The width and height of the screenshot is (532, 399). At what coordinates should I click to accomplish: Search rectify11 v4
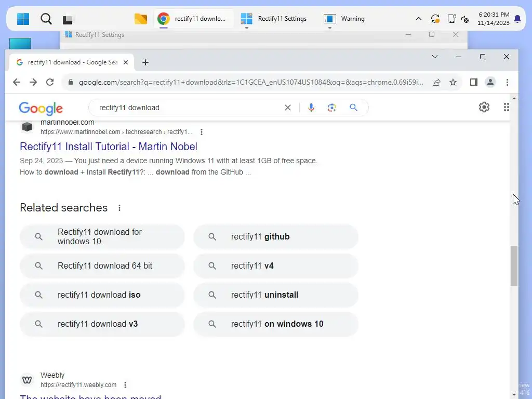(276, 266)
